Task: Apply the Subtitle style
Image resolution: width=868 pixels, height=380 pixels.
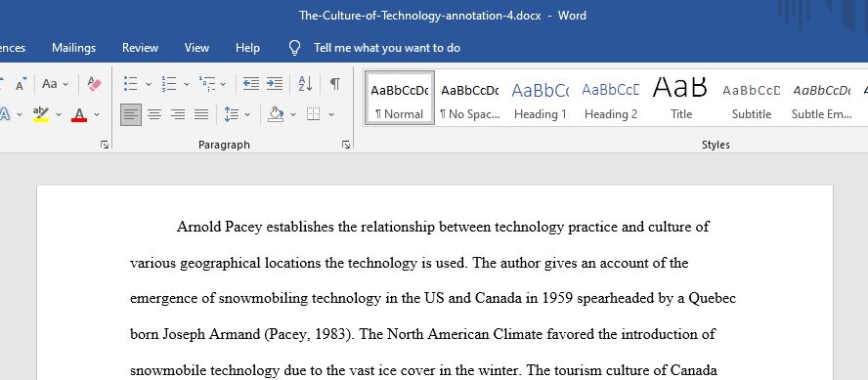Action: 752,98
